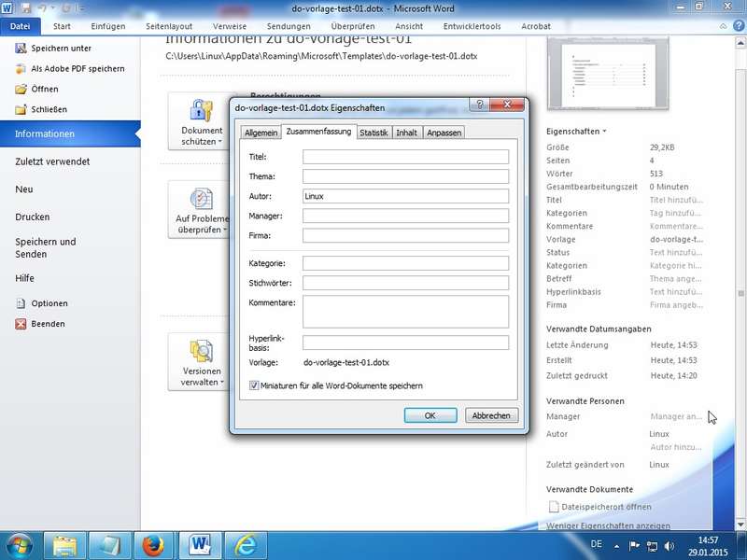Viewport: 747px width, 560px height.
Task: Click the Thema input field
Action: (405, 176)
